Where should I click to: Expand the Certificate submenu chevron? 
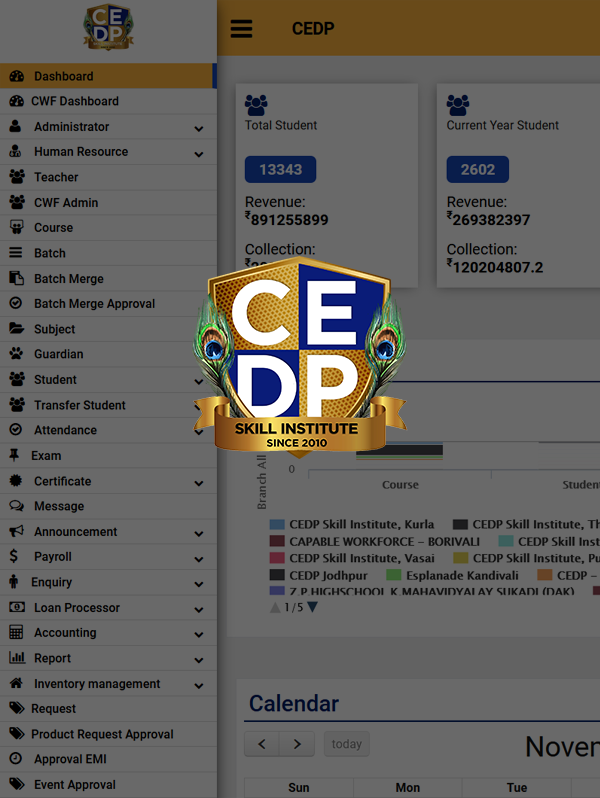pos(199,483)
